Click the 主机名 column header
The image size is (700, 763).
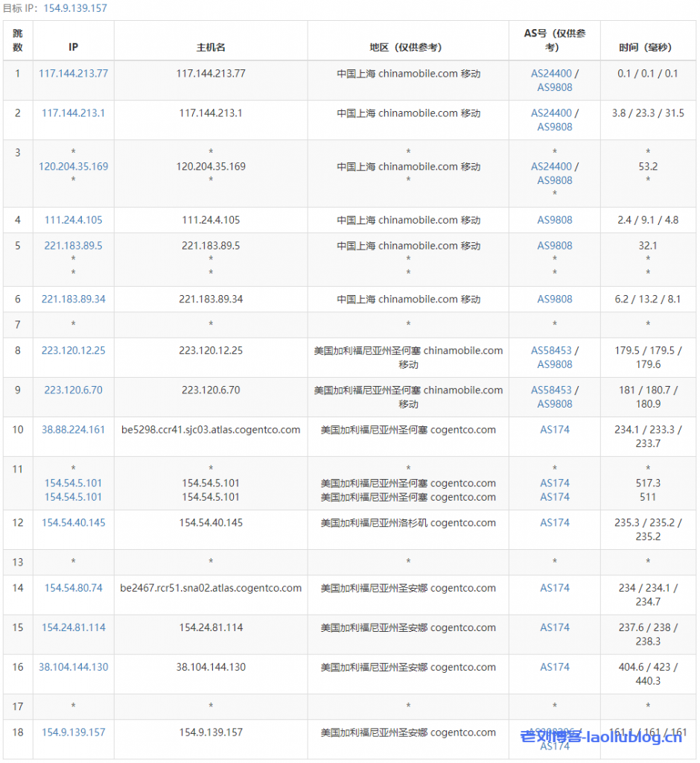tap(211, 47)
